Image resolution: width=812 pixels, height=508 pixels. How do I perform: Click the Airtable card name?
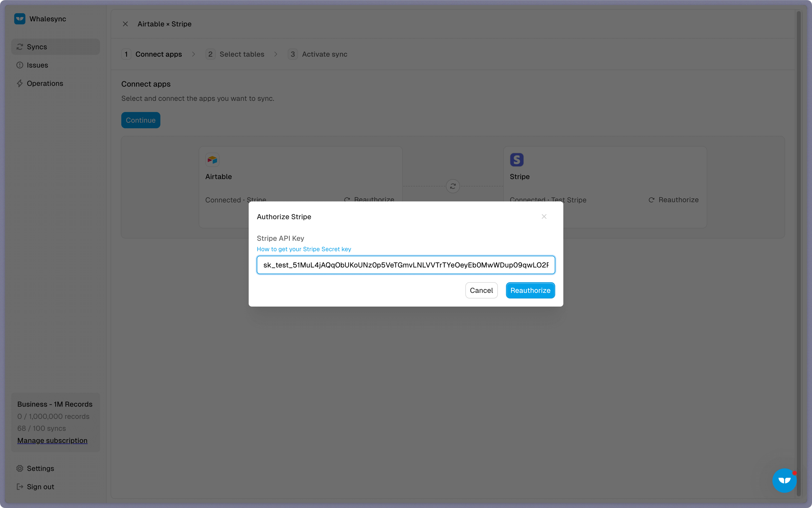pos(218,177)
